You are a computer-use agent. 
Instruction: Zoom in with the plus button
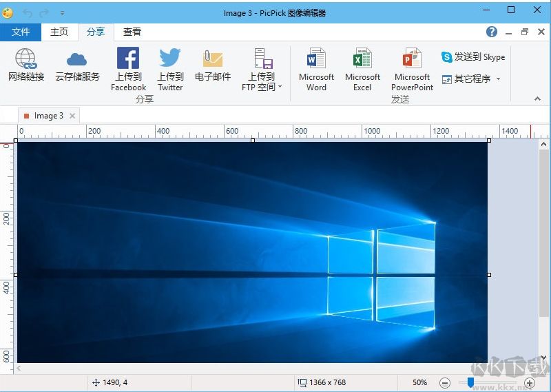[x=530, y=382]
